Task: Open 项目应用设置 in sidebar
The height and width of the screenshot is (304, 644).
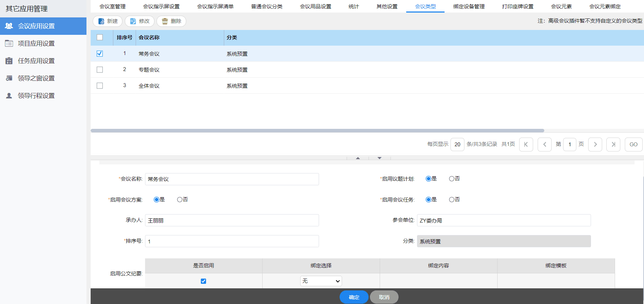Action: coord(43,43)
